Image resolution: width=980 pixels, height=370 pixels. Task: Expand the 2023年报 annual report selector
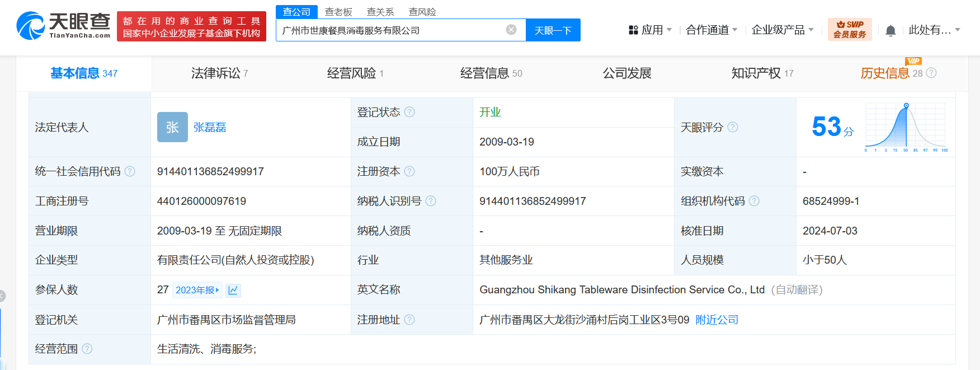(x=197, y=290)
